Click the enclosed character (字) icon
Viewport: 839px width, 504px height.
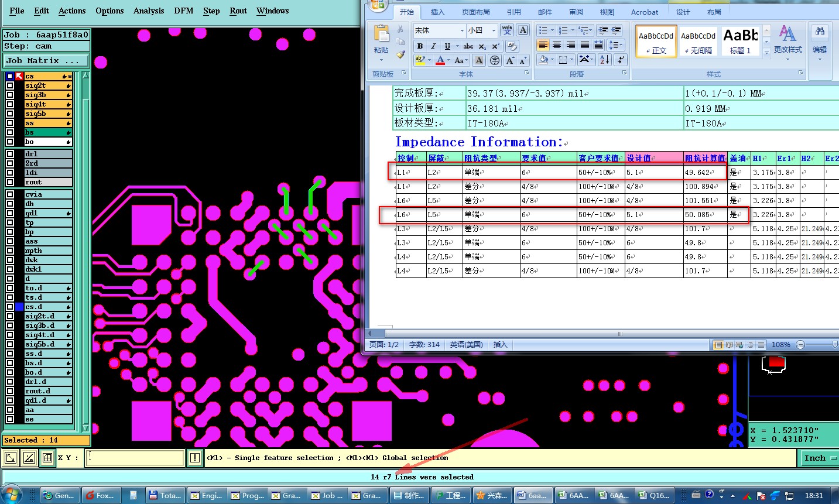tap(495, 60)
